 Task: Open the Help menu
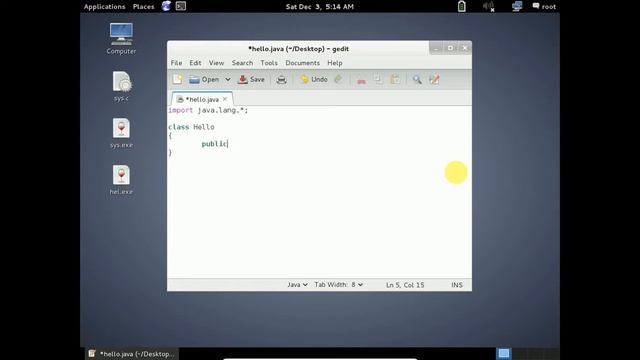335,63
